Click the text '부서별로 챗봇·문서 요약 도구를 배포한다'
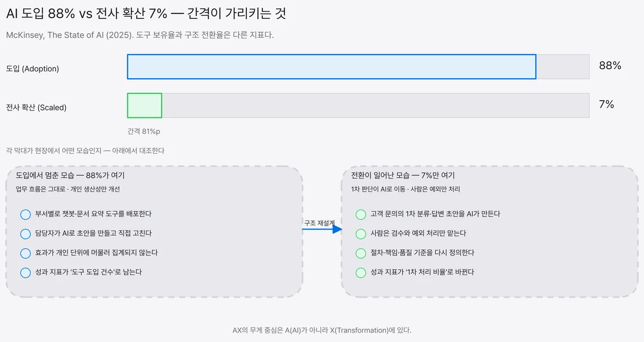The width and height of the screenshot is (644, 342). point(93,214)
